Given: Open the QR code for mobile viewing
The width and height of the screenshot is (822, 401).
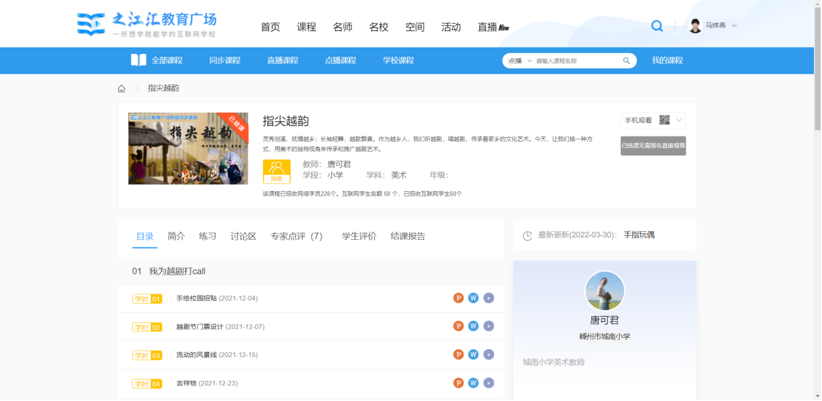Looking at the screenshot, I should pyautogui.click(x=664, y=120).
